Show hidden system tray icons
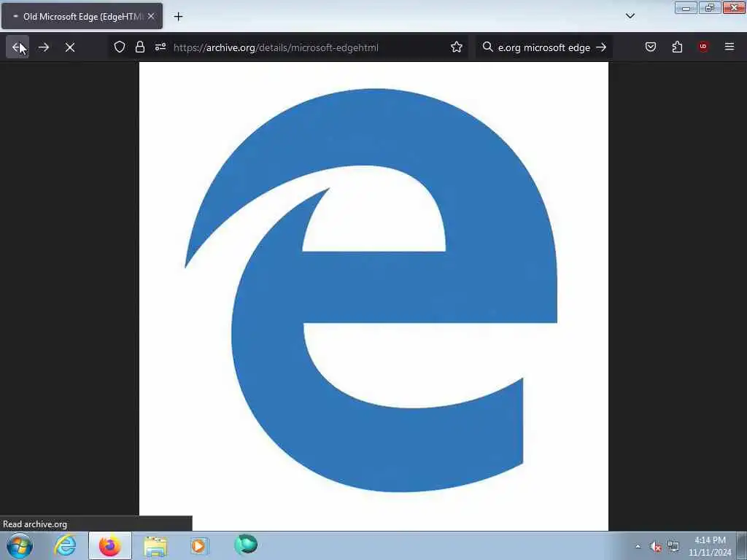The height and width of the screenshot is (560, 747). [x=638, y=546]
